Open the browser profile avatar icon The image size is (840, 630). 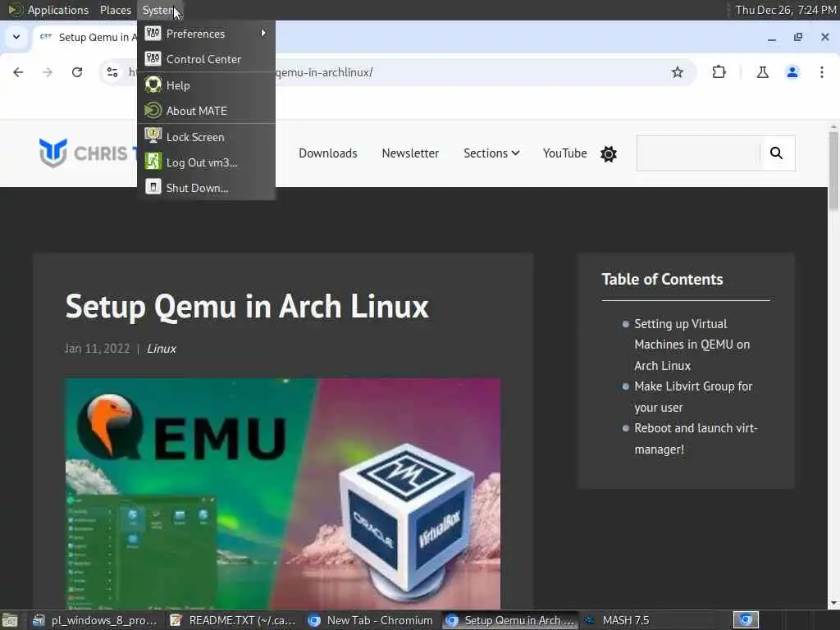pyautogui.click(x=792, y=72)
